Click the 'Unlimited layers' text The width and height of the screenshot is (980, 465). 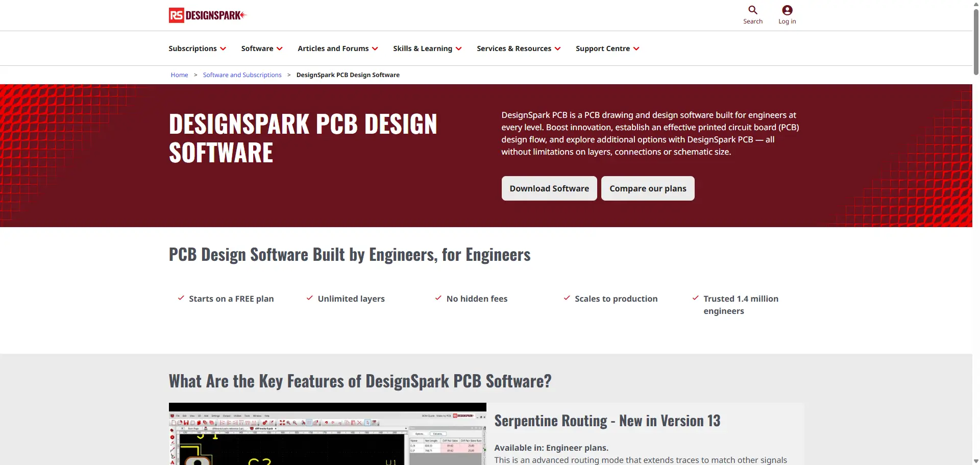click(351, 299)
